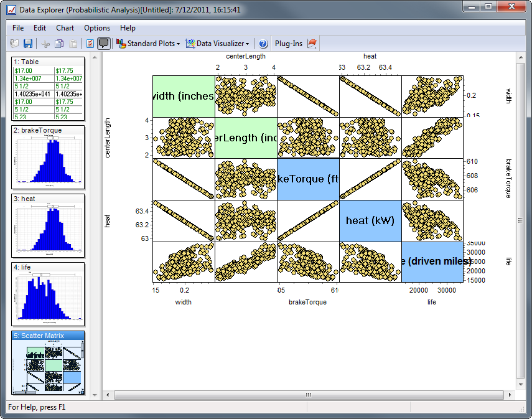532x419 pixels.
Task: Click the red Plug-Ins hat icon
Action: (x=312, y=44)
